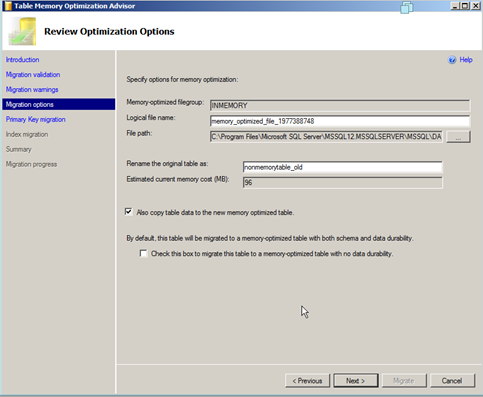
Task: Go to Introduction page
Action: (22, 60)
